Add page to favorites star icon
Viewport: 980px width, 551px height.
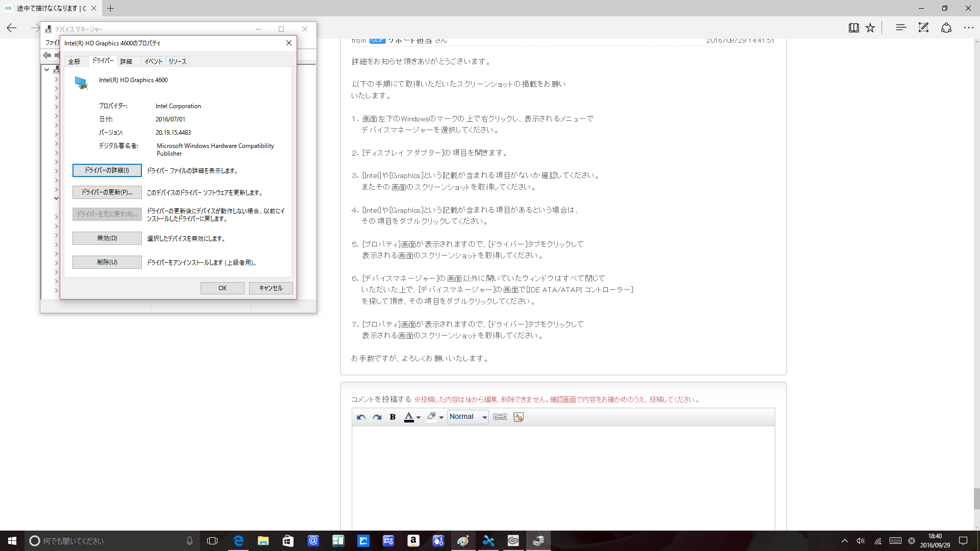coord(870,28)
